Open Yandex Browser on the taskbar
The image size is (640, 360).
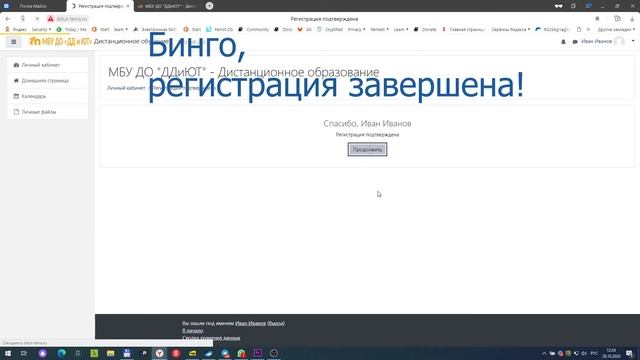(160, 353)
